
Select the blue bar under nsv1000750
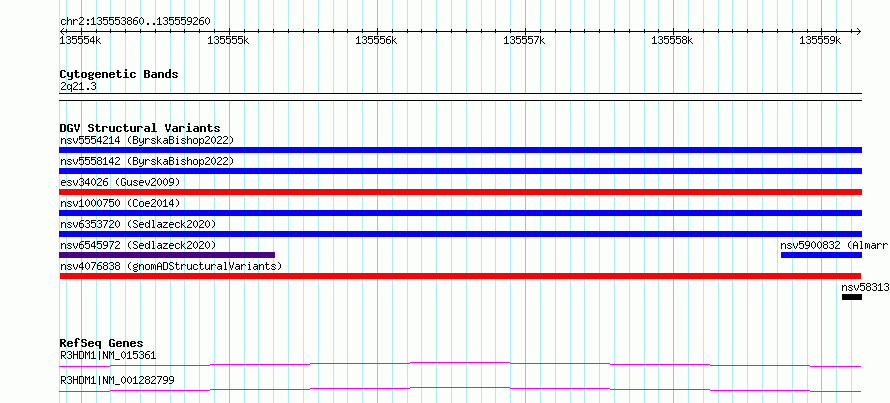point(460,213)
